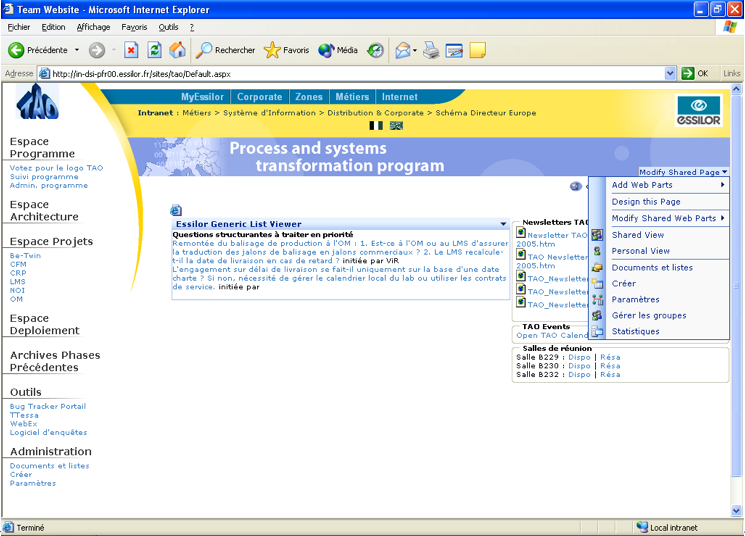Open the Outils menu
This screenshot has height=536, width=745.
[168, 28]
